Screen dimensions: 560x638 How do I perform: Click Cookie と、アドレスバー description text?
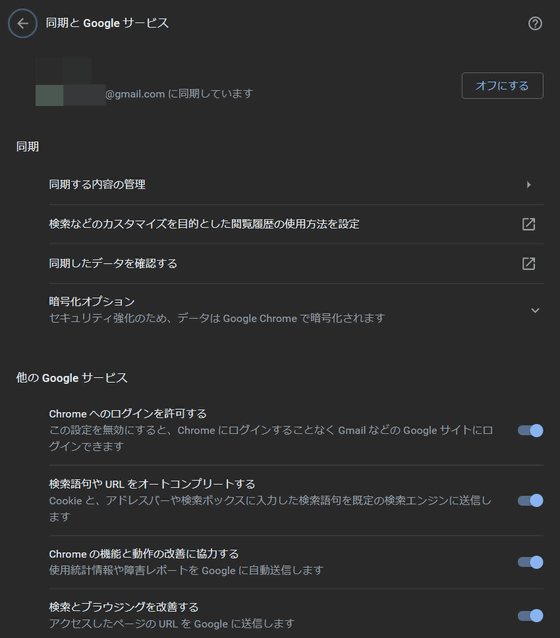(x=270, y=509)
